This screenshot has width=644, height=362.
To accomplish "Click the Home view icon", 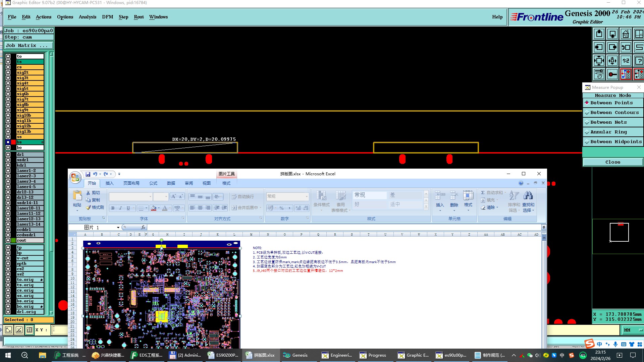I will point(626,34).
